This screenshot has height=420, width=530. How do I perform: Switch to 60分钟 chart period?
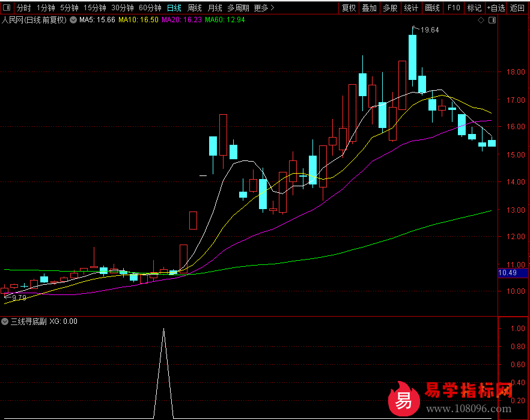click(150, 8)
